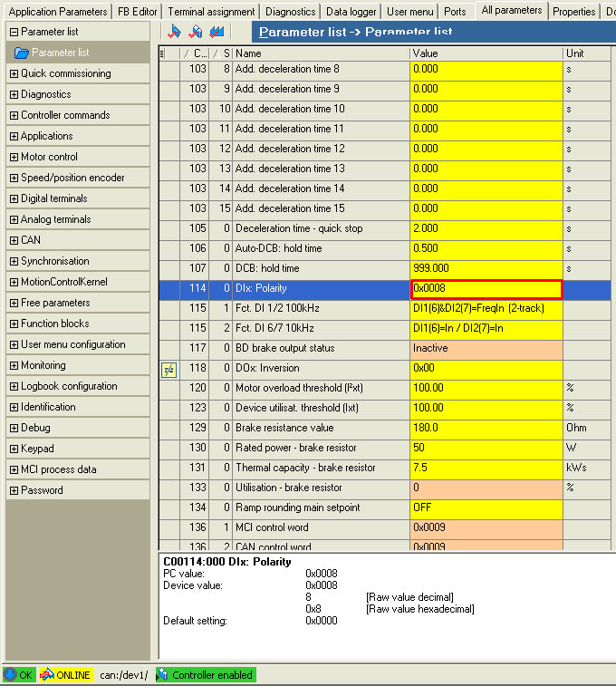Open the Data logger tab
616x686 pixels.
[351, 12]
